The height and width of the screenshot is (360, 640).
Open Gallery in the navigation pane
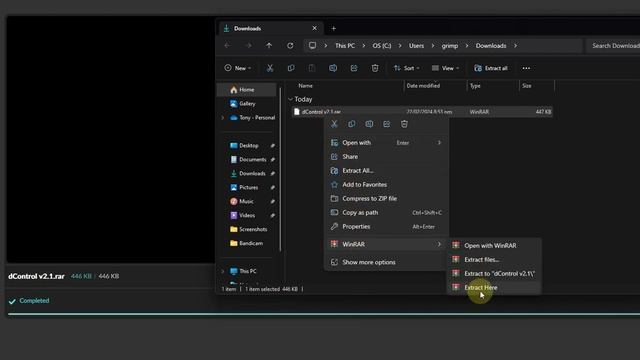point(247,104)
